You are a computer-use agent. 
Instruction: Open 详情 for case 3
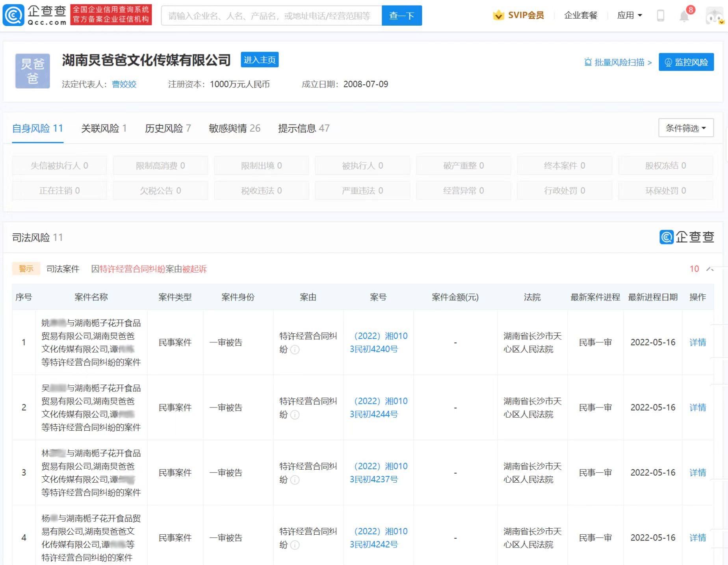(697, 472)
